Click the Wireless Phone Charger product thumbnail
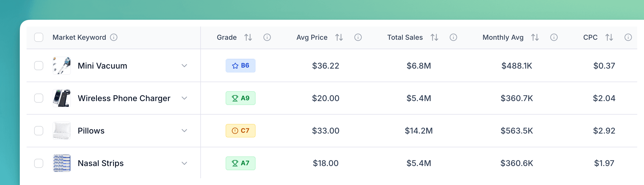The width and height of the screenshot is (644, 185). 61,98
